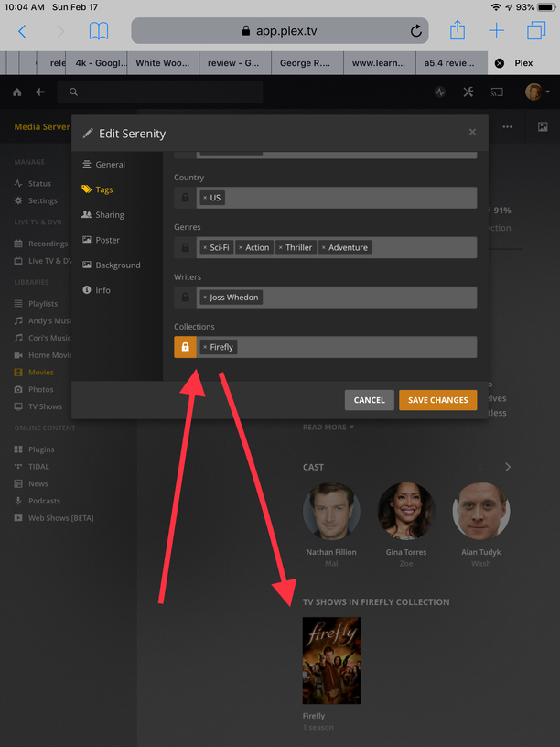
Task: Toggle the Genres field lock
Action: pos(185,247)
